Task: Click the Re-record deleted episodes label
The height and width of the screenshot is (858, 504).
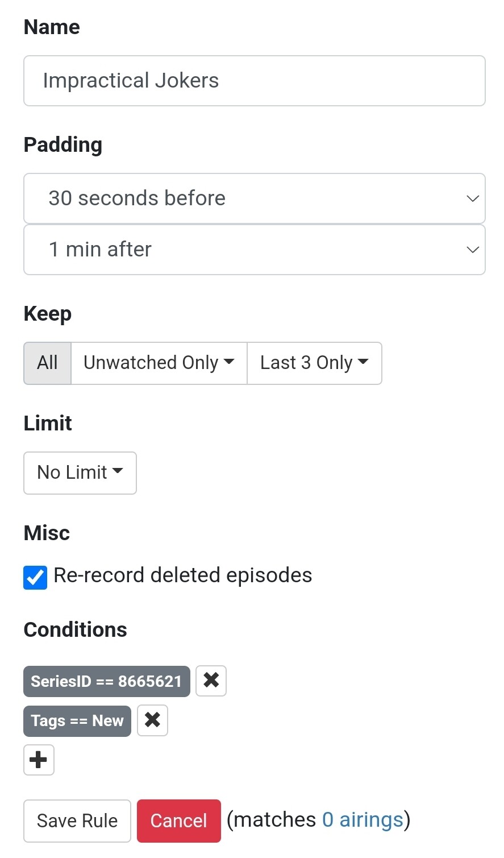Action: (x=182, y=575)
